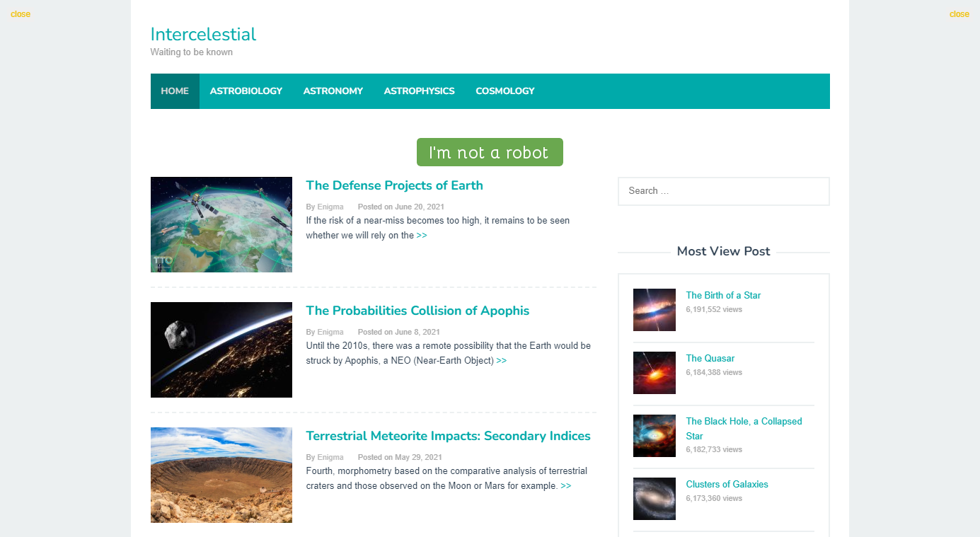Click "Posted on May 29, 2021" date
Image resolution: width=980 pixels, height=537 pixels.
400,457
